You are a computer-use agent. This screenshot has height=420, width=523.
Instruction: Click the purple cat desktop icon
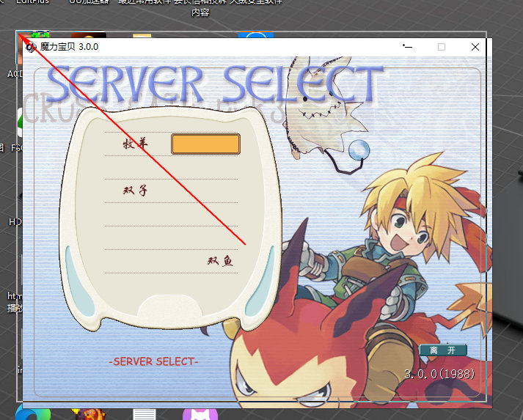(x=200, y=414)
